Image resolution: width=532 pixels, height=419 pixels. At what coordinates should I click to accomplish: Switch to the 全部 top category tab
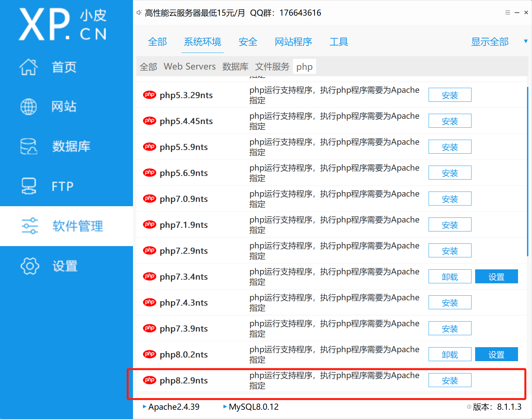(157, 42)
